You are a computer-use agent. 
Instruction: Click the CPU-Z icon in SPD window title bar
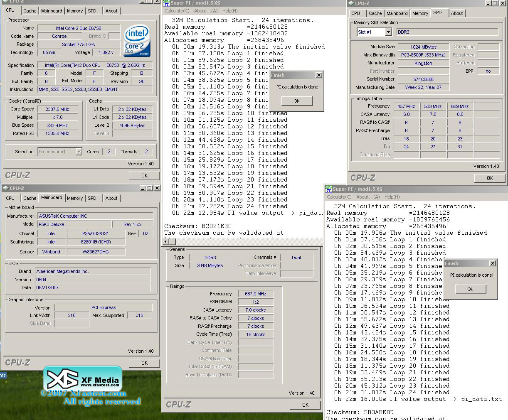[351, 3]
